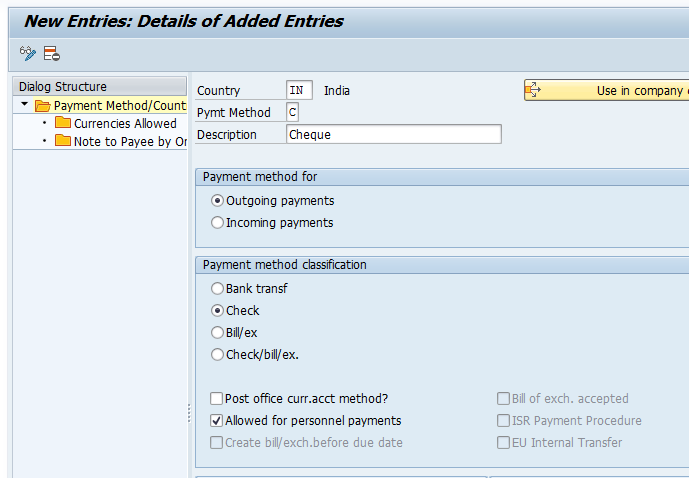This screenshot has height=478, width=689.
Task: Toggle Allowed for personnel payments checkbox
Action: 216,420
